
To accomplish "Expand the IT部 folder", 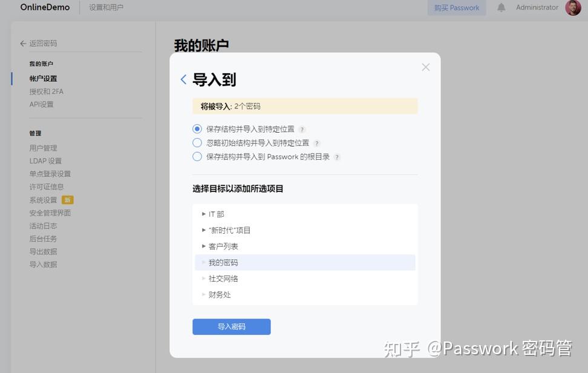I will tap(204, 214).
